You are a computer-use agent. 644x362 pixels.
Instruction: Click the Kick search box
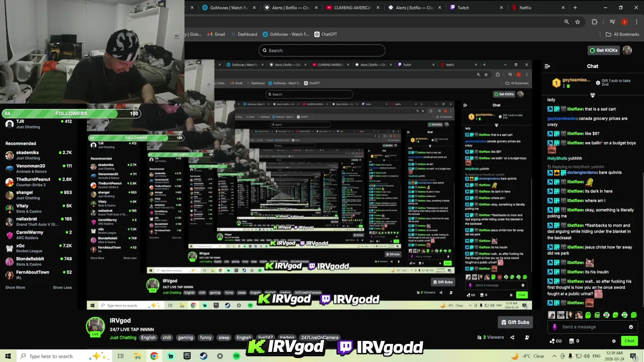[322, 50]
